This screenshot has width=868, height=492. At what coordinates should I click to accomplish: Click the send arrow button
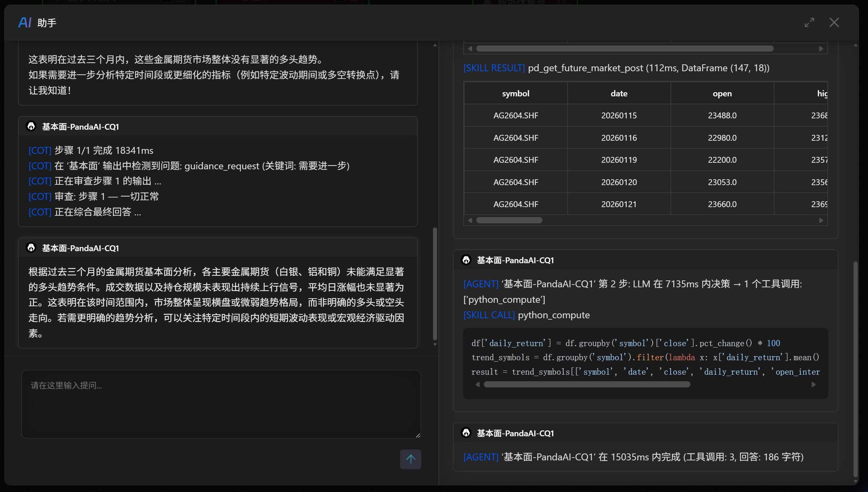(x=410, y=459)
